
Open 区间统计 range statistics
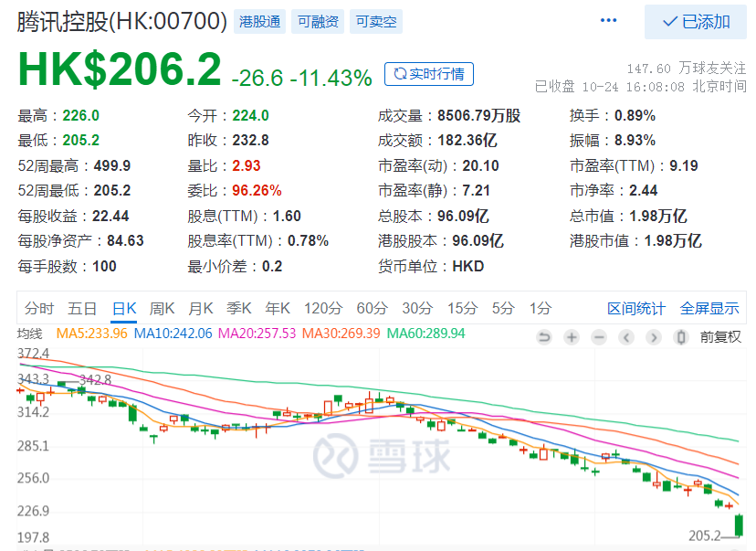[636, 308]
